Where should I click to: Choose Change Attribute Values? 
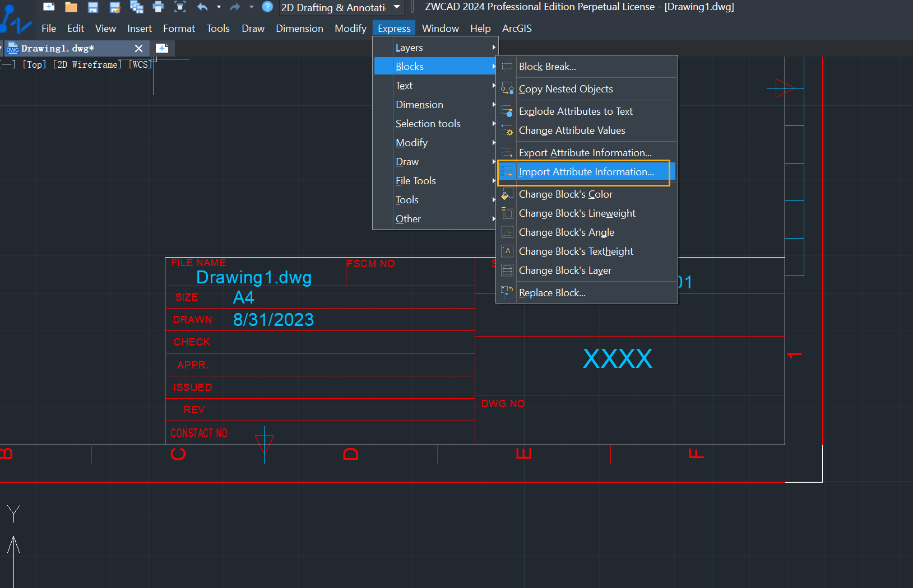[x=587, y=130]
